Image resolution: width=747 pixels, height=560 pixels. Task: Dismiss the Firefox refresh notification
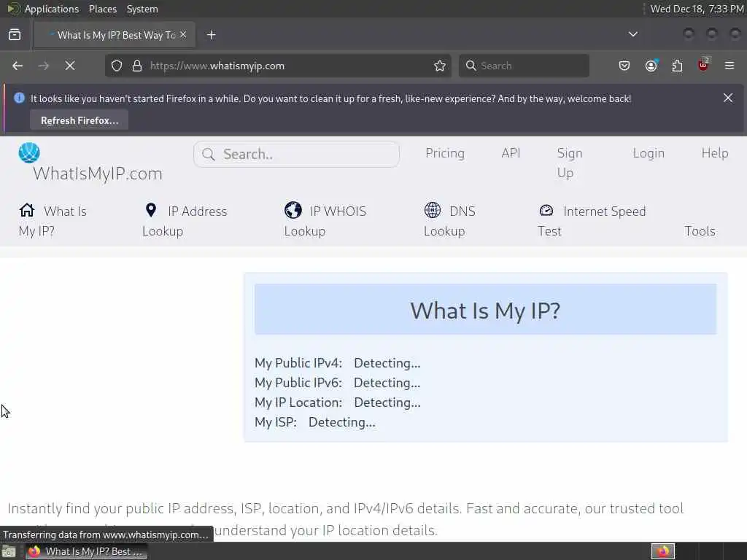pos(728,98)
